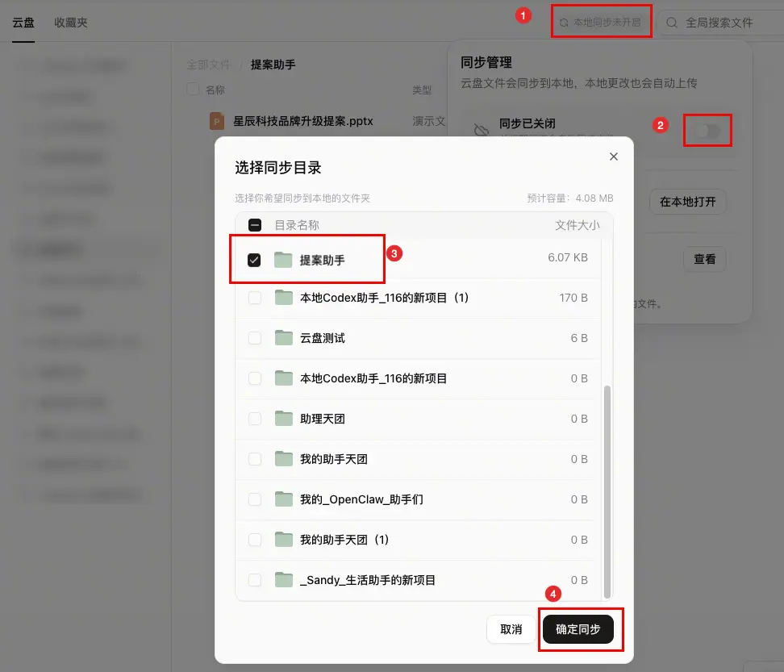
Task: Check the 我的助手天团 0 B row checkbox
Action: tap(255, 459)
